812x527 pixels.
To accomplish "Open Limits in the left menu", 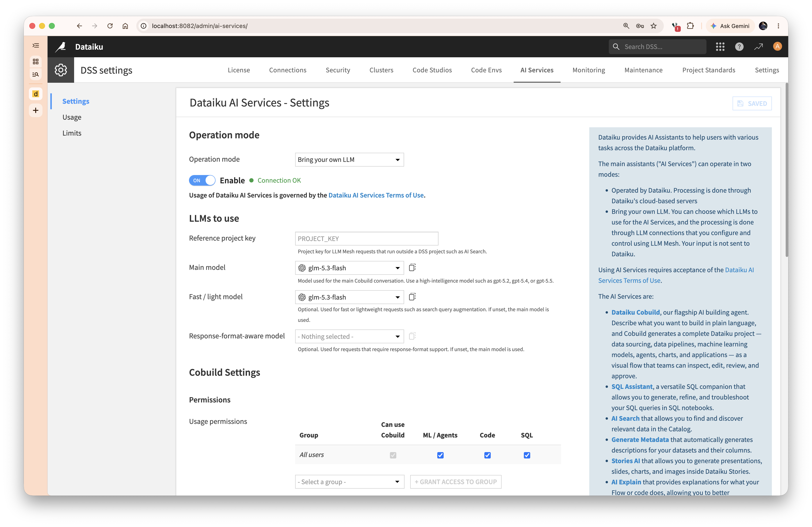I will click(72, 133).
